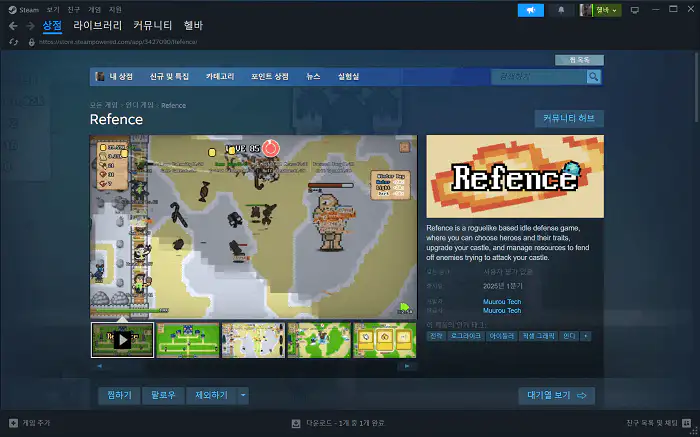This screenshot has width=700, height=437.
Task: Open the 보기 menu
Action: pos(53,9)
